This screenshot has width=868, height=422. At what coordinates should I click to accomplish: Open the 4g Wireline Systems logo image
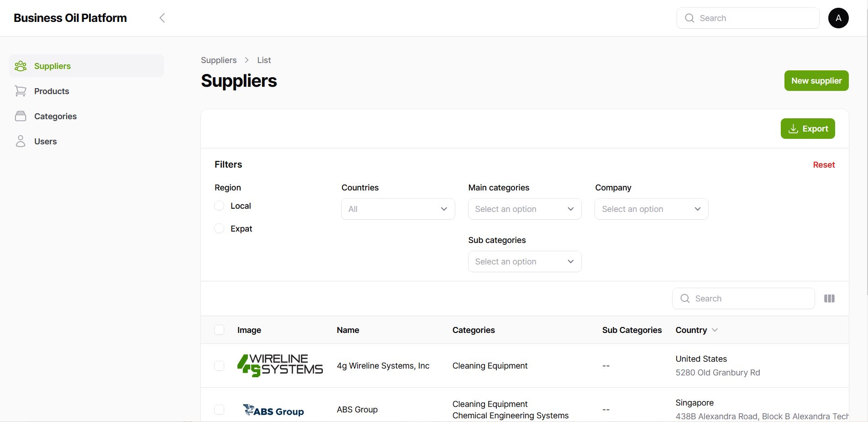click(280, 366)
